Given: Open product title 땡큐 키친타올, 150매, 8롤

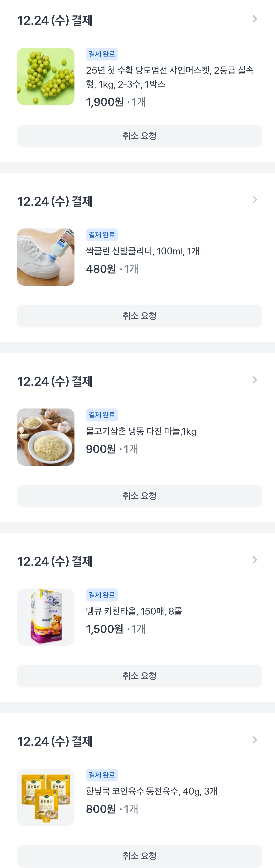Looking at the screenshot, I should coord(134,611).
